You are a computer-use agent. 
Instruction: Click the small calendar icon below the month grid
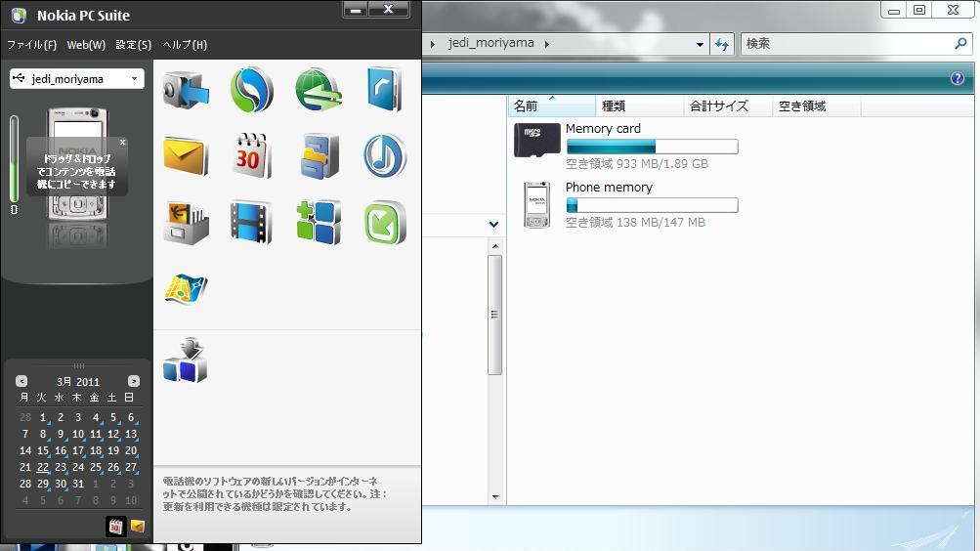click(x=115, y=526)
